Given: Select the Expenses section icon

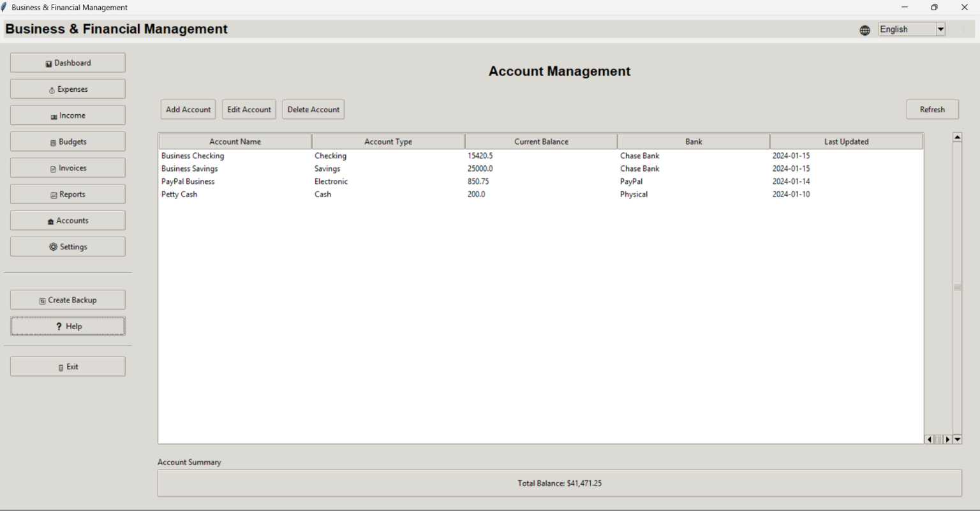Looking at the screenshot, I should point(52,89).
